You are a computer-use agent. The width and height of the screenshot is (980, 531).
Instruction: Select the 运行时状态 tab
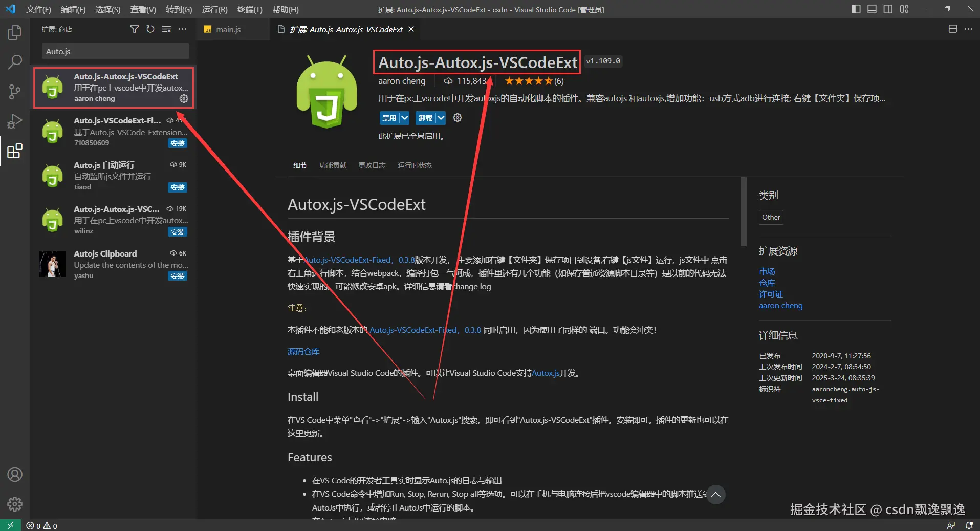(415, 165)
